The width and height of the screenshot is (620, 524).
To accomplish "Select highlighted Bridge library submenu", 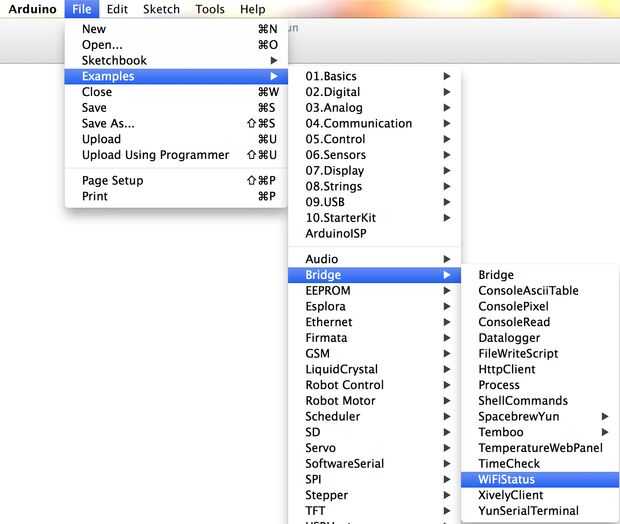I will coord(374,275).
